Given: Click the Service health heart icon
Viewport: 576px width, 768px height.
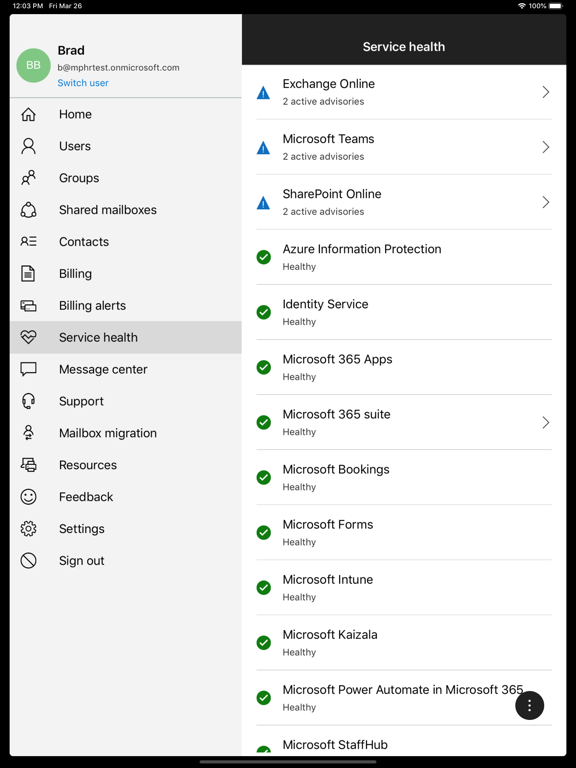Looking at the screenshot, I should (x=28, y=337).
